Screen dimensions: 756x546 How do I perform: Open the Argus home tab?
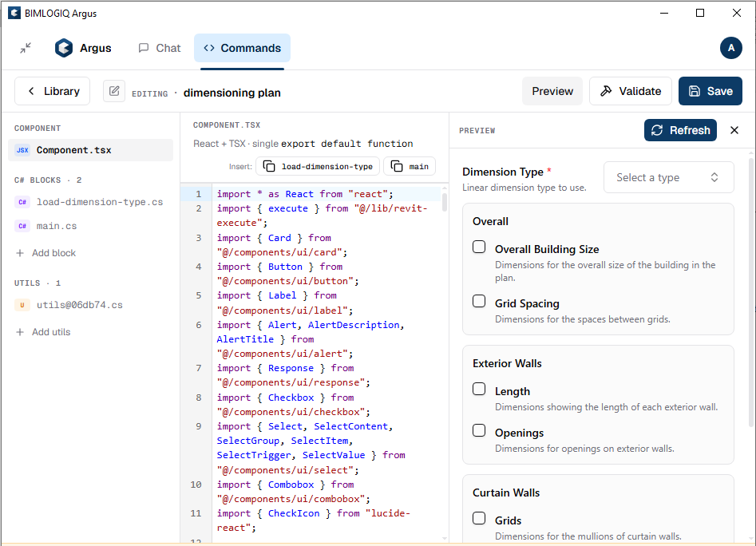point(83,48)
